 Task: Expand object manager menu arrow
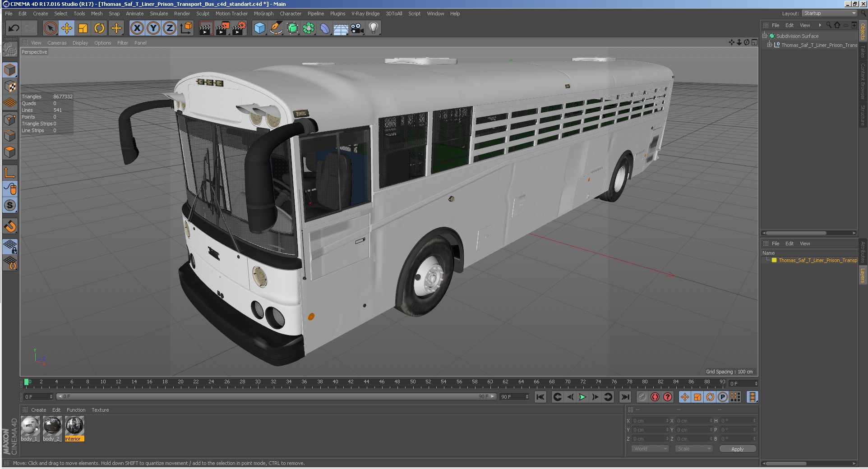[x=820, y=25]
